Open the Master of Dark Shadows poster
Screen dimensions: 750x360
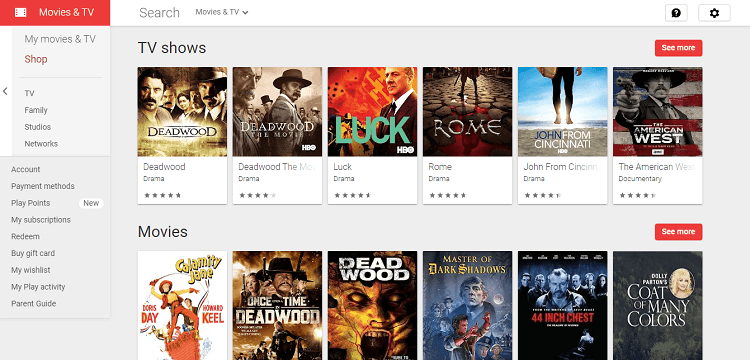click(467, 305)
